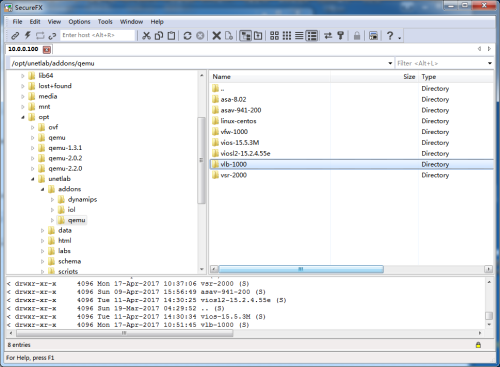Click the transfer queue window icon
This screenshot has height=367, width=500.
373,35
